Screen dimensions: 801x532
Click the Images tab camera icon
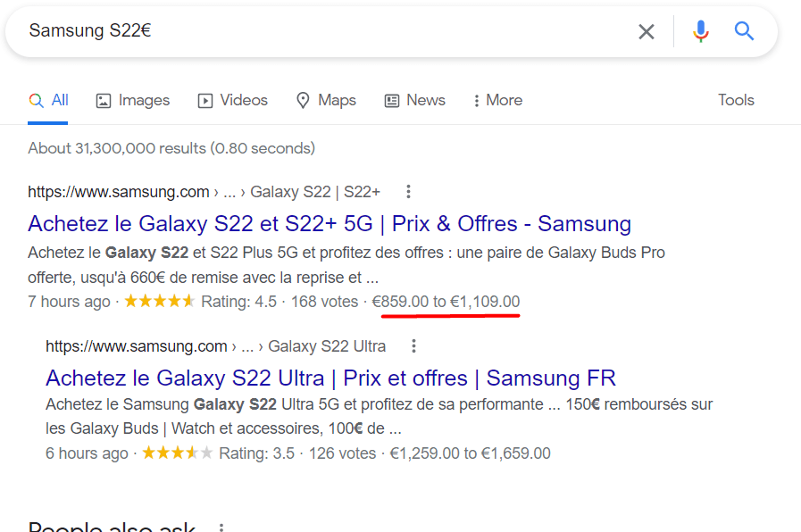(x=102, y=100)
